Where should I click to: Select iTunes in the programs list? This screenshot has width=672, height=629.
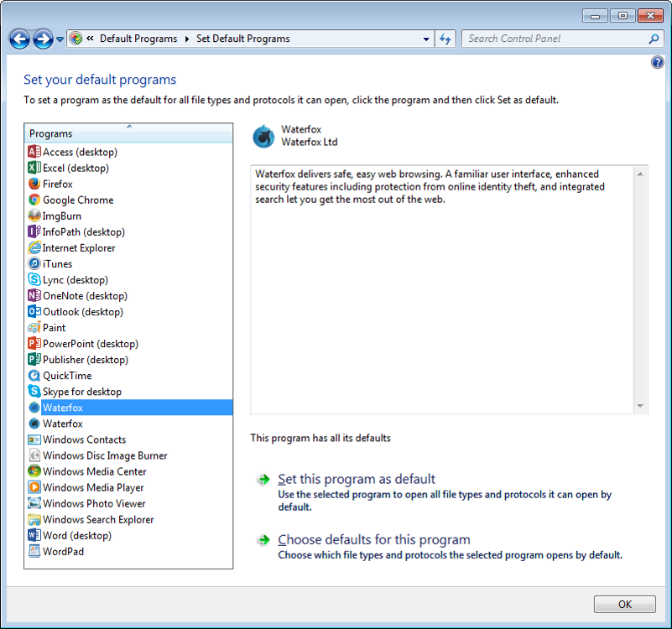[129, 264]
